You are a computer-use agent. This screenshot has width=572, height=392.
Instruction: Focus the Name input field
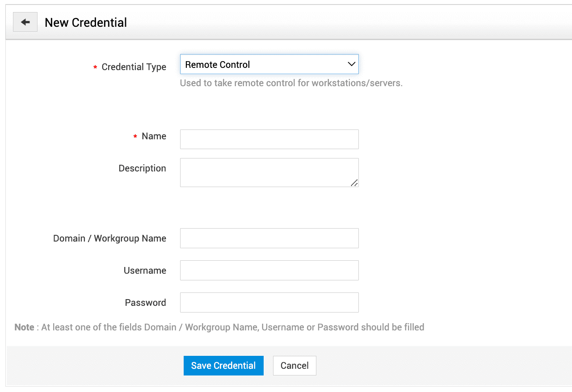(x=269, y=139)
